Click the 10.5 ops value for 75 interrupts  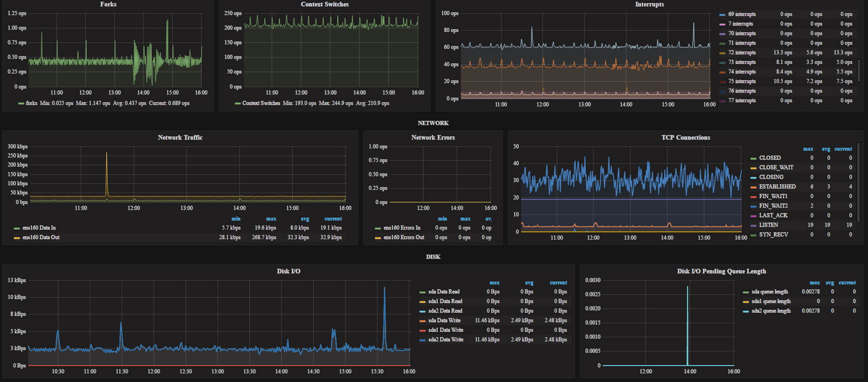[x=783, y=81]
